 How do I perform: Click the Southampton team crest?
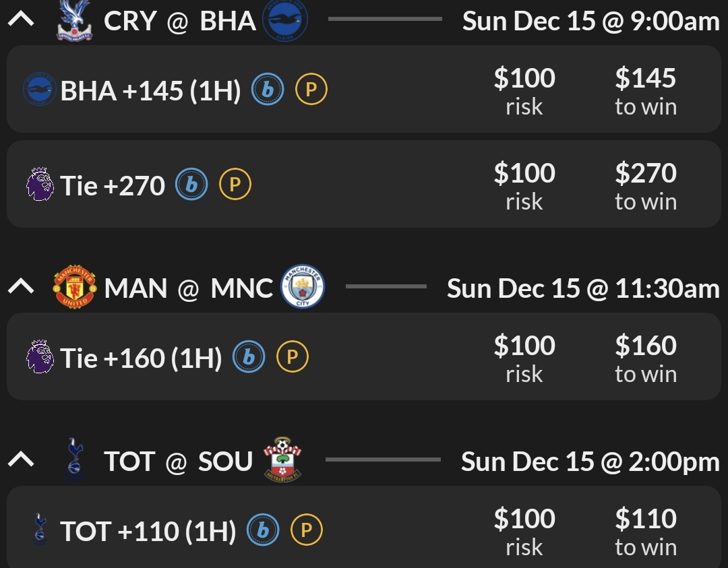282,460
